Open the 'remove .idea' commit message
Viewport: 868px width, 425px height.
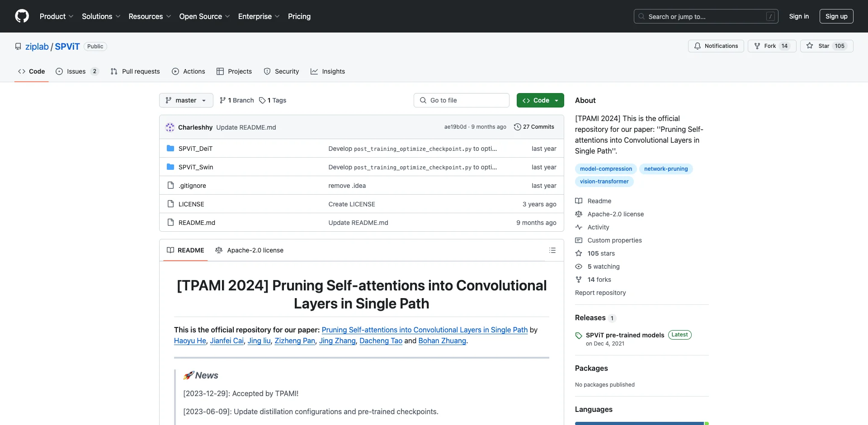[347, 186]
